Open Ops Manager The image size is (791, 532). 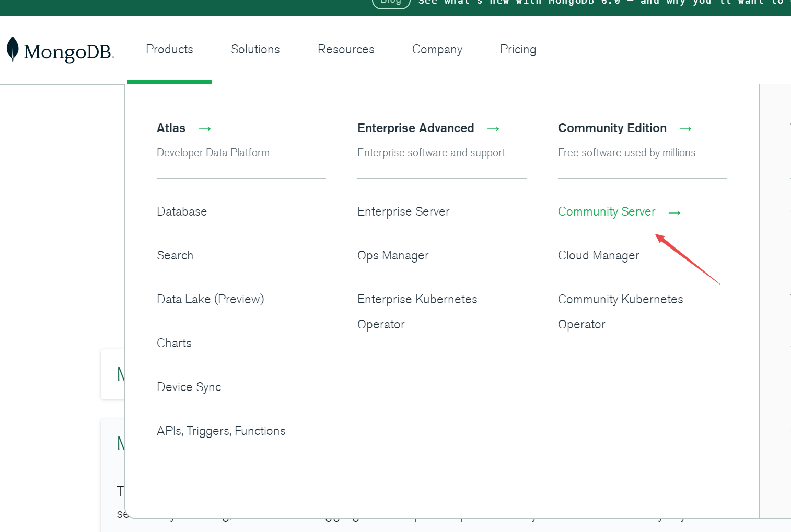[393, 255]
